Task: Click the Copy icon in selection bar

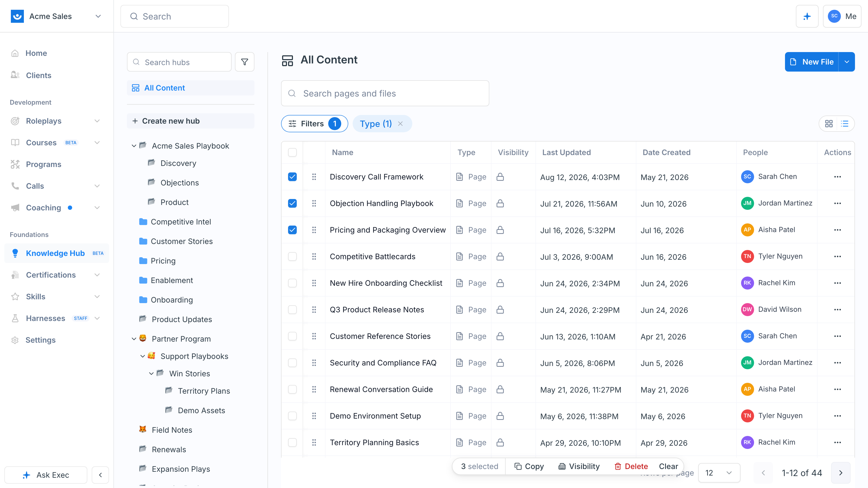Action: coord(518,466)
